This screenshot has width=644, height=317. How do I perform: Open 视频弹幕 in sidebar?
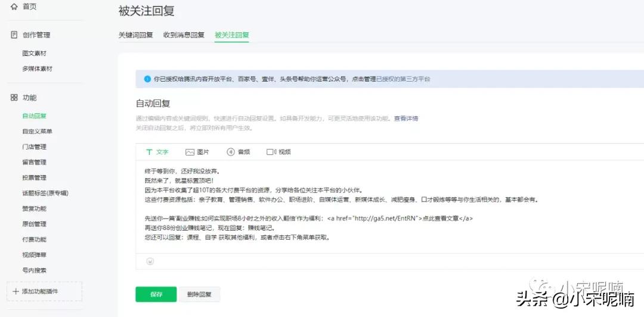pyautogui.click(x=35, y=254)
